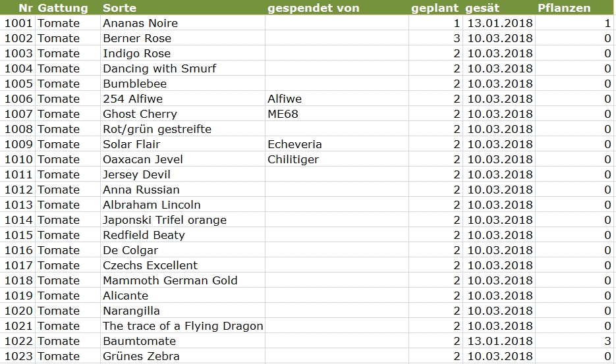The width and height of the screenshot is (616, 364).
Task: Select the donor cell Alfiwe
Action: click(x=337, y=99)
